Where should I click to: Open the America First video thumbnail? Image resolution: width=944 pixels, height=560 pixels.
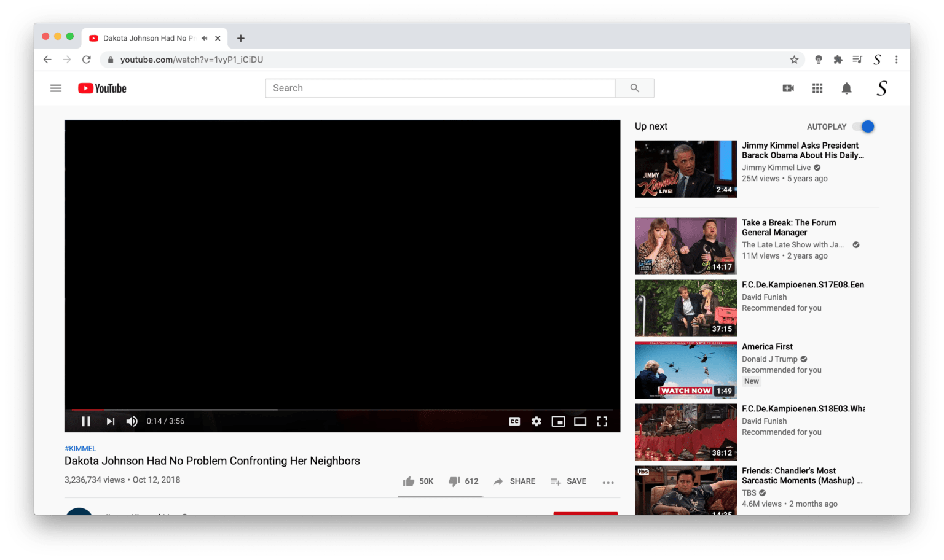pos(685,370)
